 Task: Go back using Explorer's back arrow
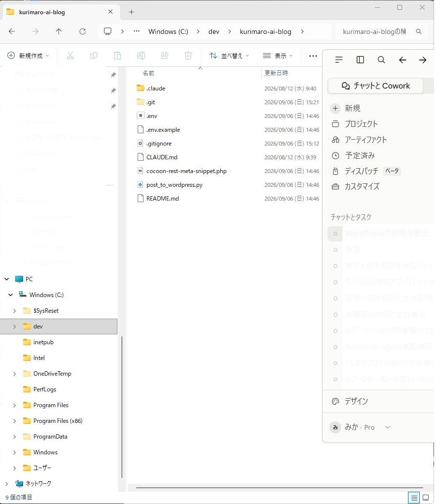click(x=12, y=31)
